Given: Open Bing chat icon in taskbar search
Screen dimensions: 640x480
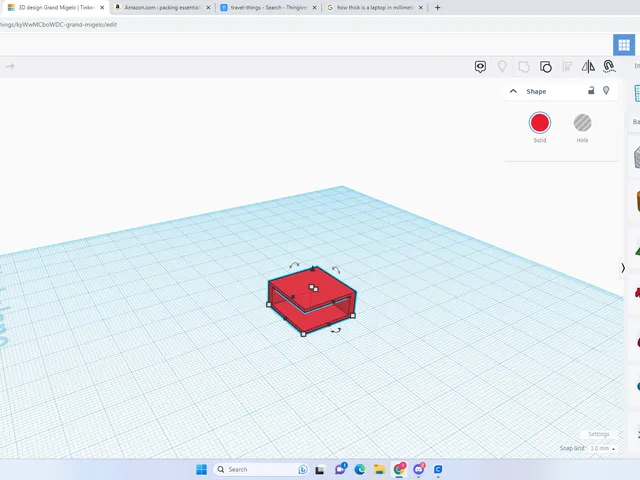Looking at the screenshot, I should [303, 469].
